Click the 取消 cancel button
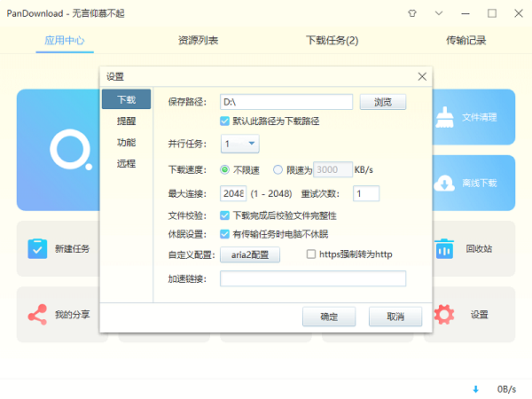 coord(395,317)
